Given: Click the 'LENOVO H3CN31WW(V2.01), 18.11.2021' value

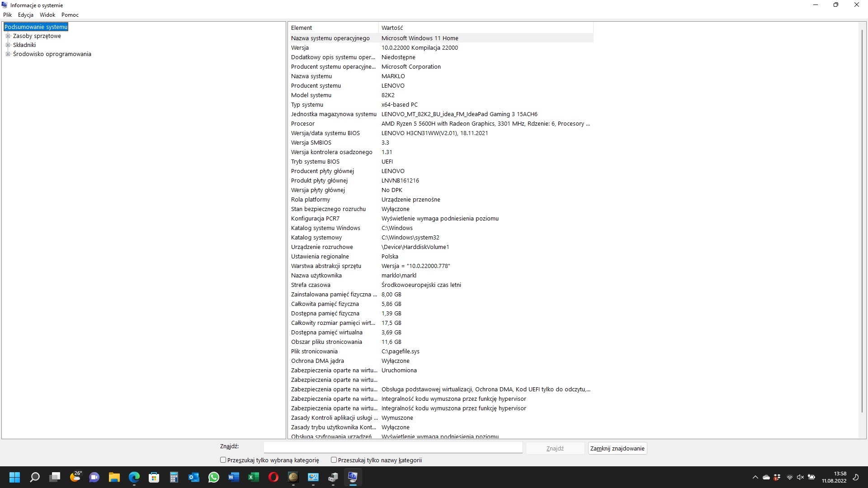Looking at the screenshot, I should tap(434, 133).
